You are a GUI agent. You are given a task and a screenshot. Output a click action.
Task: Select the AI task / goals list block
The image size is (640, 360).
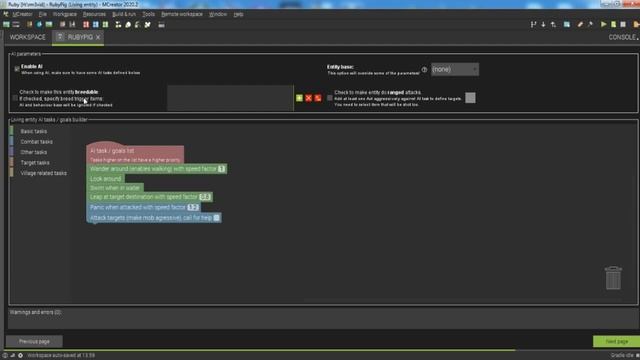point(135,154)
